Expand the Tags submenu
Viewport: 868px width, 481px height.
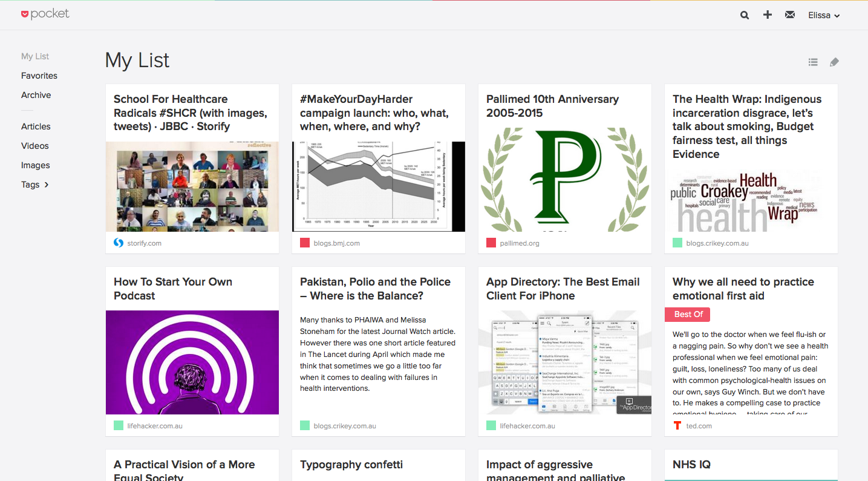click(35, 185)
